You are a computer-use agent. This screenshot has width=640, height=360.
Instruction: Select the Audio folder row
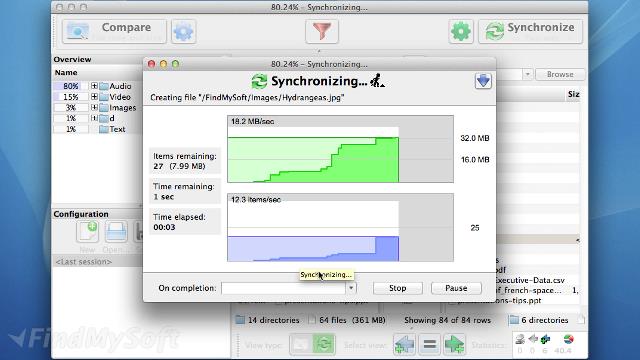[x=97, y=86]
